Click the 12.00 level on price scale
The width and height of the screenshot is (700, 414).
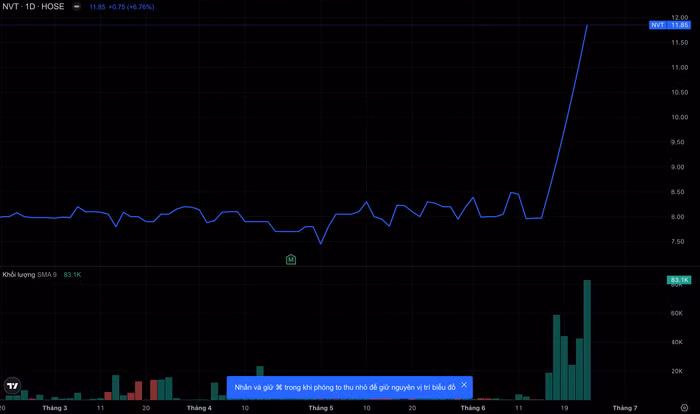click(x=679, y=17)
